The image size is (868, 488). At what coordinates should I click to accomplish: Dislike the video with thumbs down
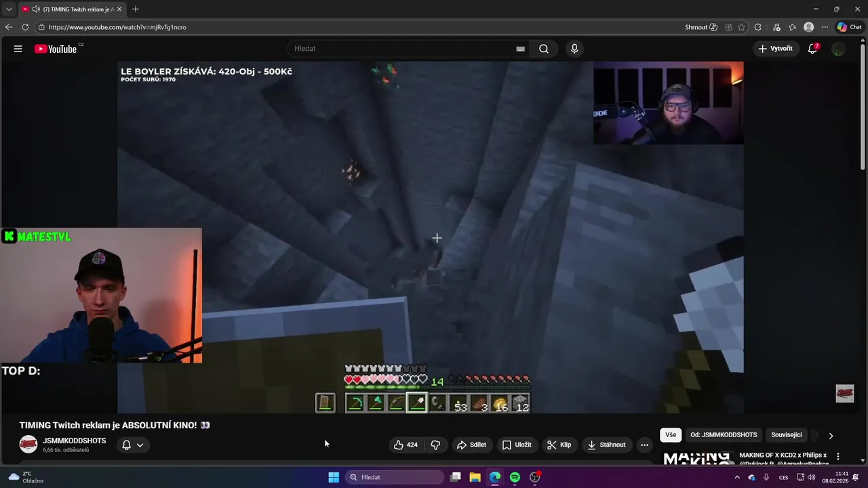tap(435, 445)
